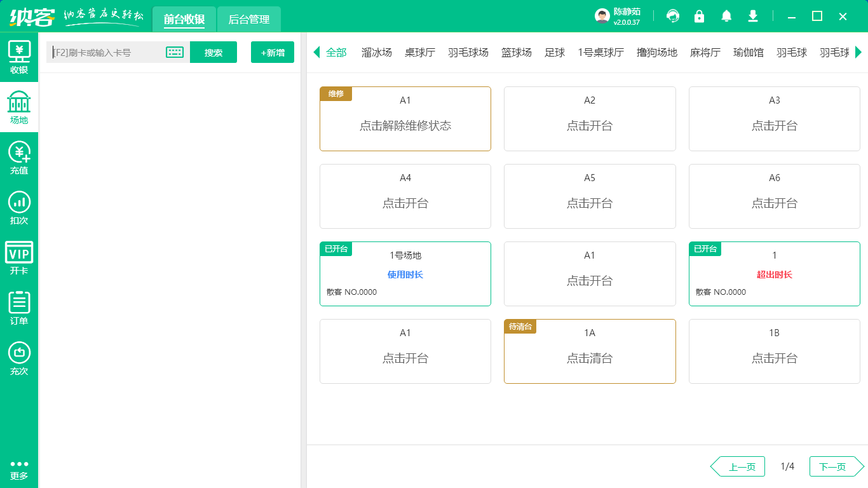Click the lock screen icon
This screenshot has height=488, width=868.
coord(699,17)
